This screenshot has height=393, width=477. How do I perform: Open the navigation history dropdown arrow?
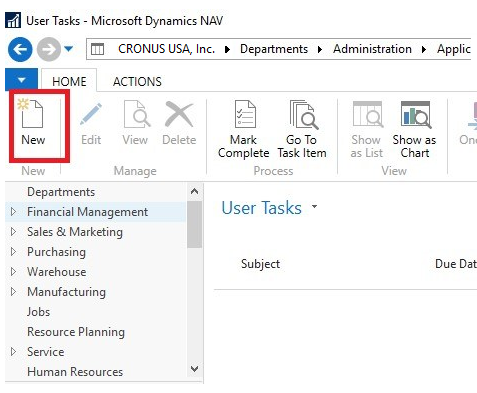68,49
